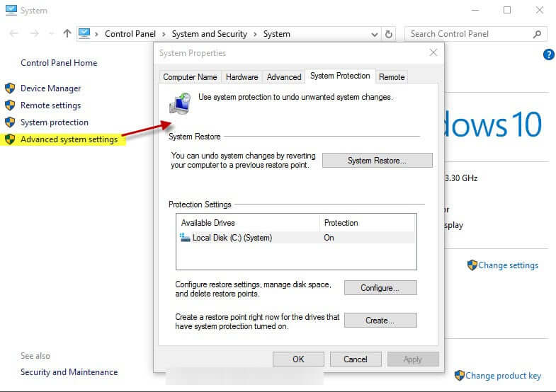Screen dimensions: 556x392
Task: Open the Remote settings link
Action: (x=51, y=105)
